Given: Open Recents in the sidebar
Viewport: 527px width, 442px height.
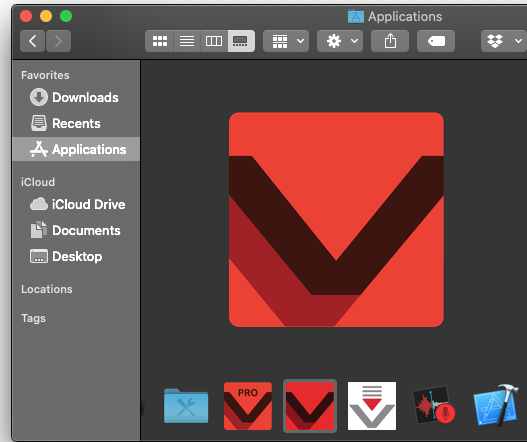Looking at the screenshot, I should (x=76, y=123).
